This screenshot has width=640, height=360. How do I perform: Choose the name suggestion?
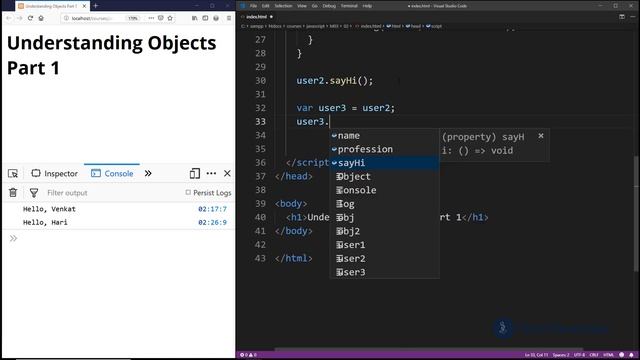pos(384,136)
